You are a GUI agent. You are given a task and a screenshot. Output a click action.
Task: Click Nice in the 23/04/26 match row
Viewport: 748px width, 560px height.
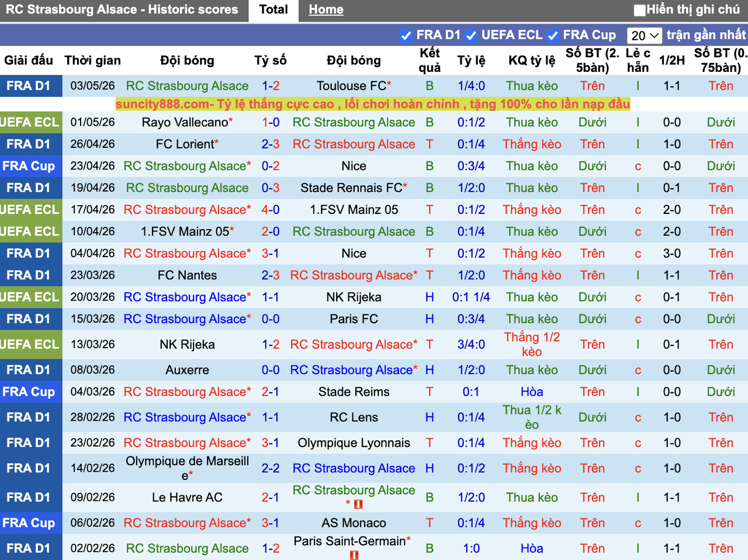354,166
